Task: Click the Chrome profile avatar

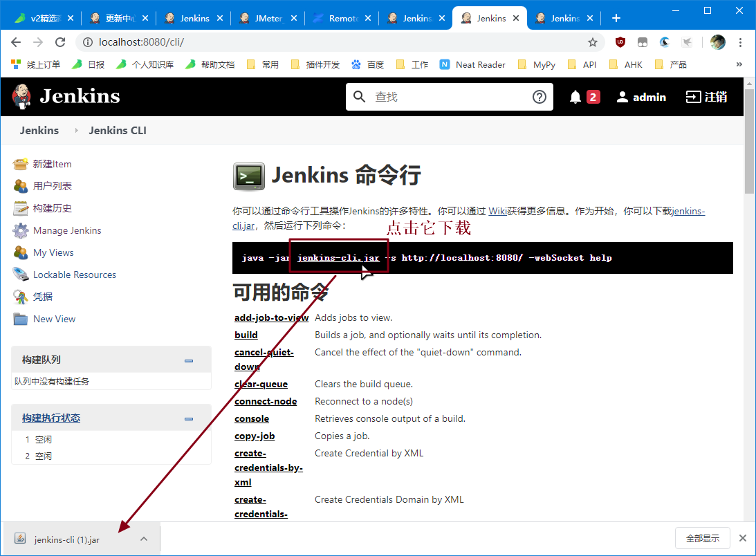Action: click(717, 42)
